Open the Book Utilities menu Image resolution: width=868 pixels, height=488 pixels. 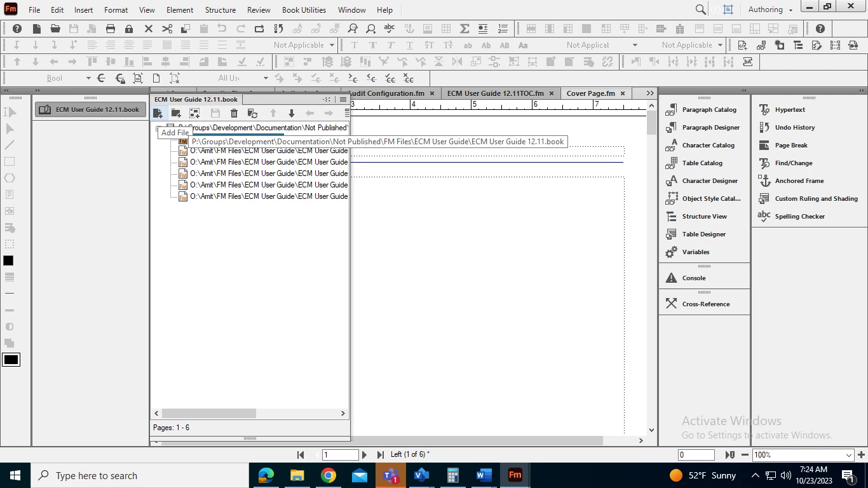click(x=304, y=10)
